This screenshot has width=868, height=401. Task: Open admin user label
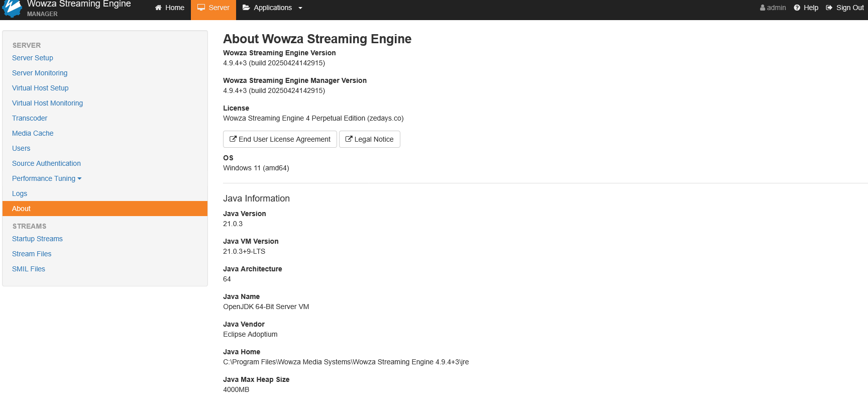[777, 8]
